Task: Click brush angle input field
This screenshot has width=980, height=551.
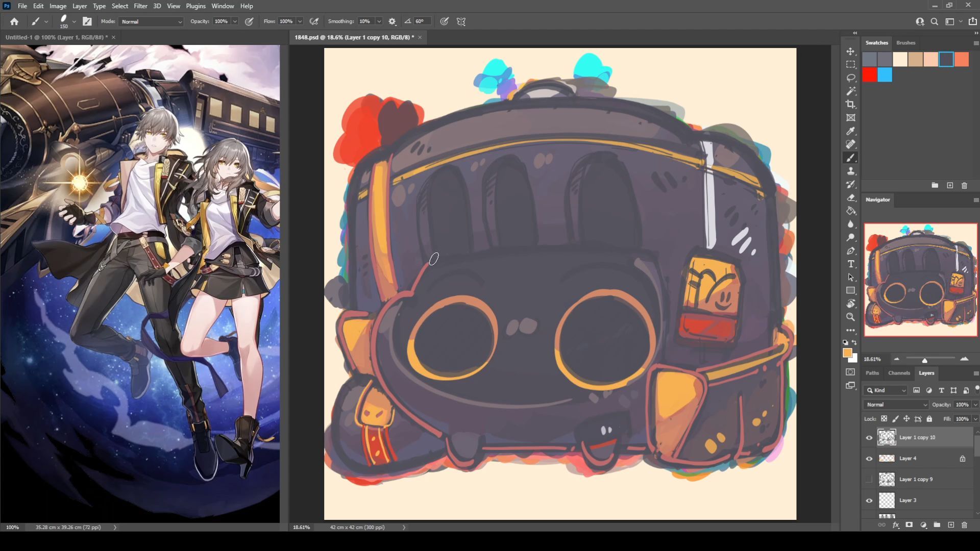Action: coord(422,21)
